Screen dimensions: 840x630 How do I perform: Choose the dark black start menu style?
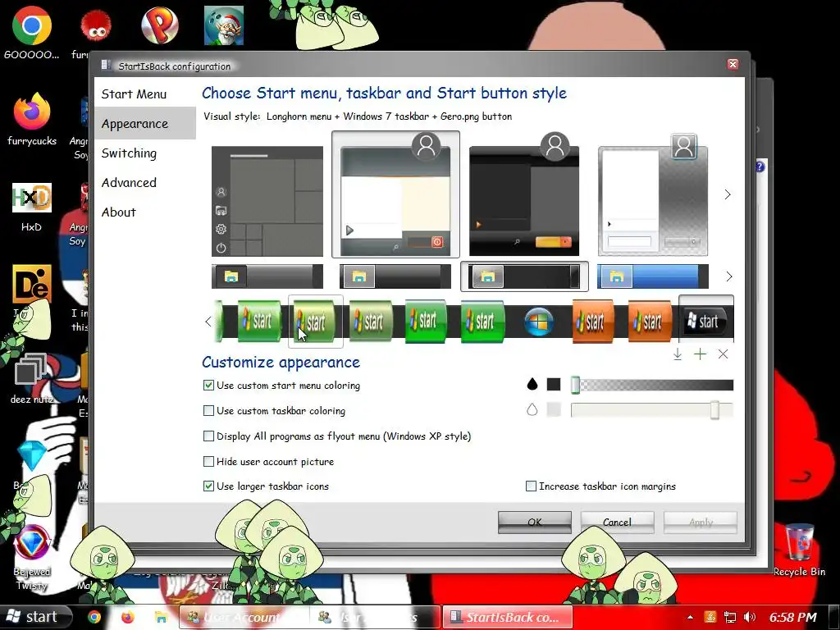524,201
